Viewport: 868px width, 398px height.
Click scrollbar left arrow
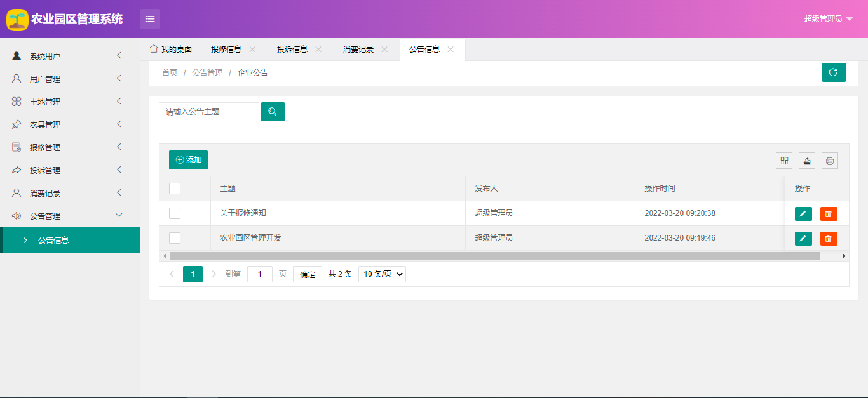point(164,256)
